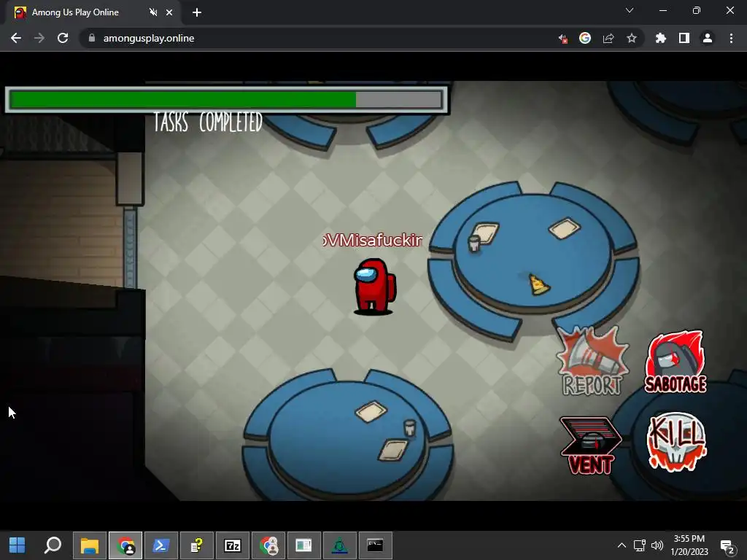
Task: Open the Chrome profile avatar menu
Action: pos(708,38)
